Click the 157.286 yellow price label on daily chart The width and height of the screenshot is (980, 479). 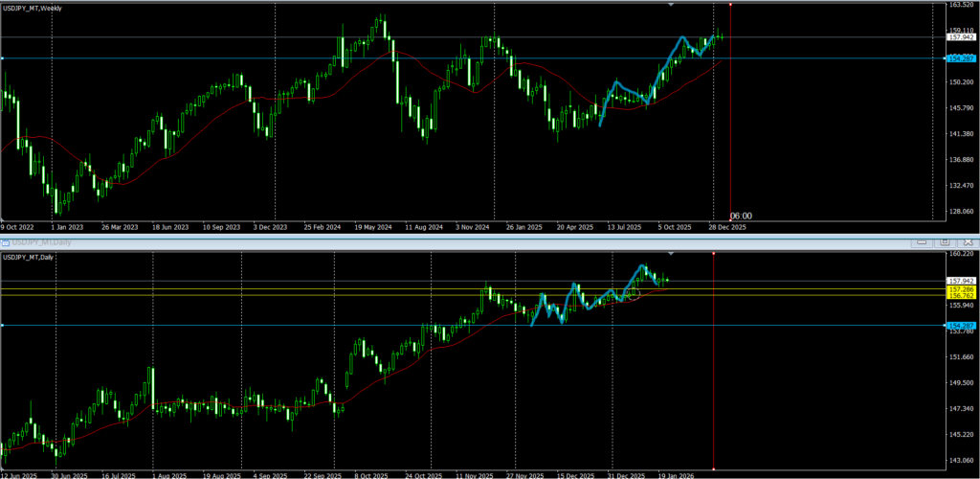(961, 288)
